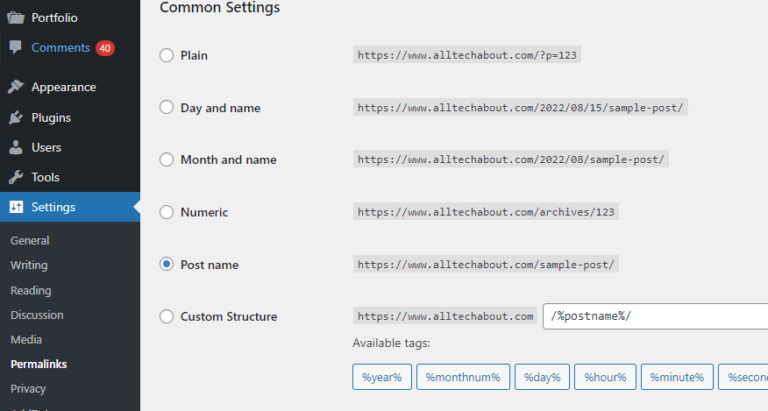
Task: Click the red 40 comments badge
Action: tap(105, 48)
